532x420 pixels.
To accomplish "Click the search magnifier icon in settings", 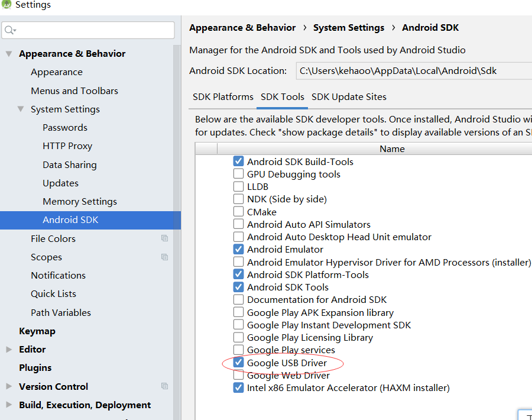I will [9, 30].
